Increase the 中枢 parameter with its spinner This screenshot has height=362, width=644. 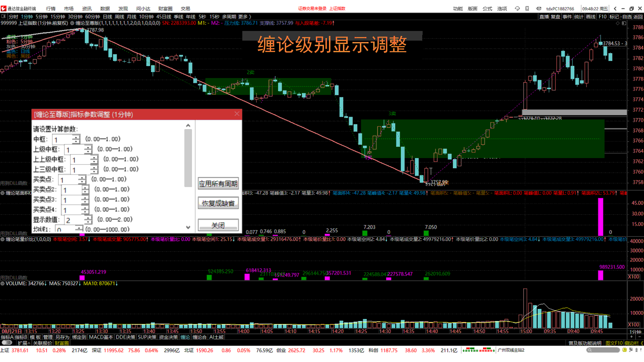(x=76, y=137)
